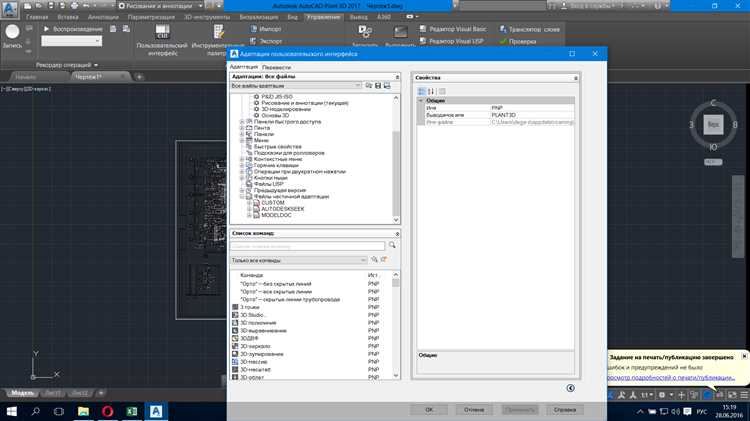Click the command search input field
750x421 pixels.
[307, 246]
